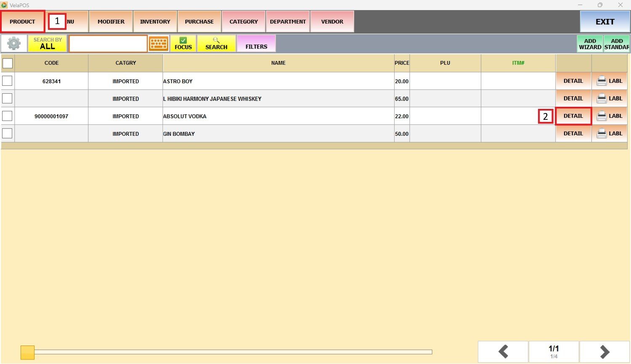Open the Vendor tab
Viewport: 631px width, 364px height.
tap(332, 21)
